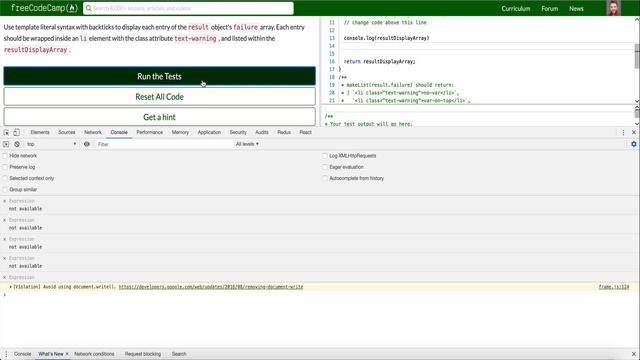The height and width of the screenshot is (360, 640).
Task: Select the Console tab
Action: pos(119,132)
